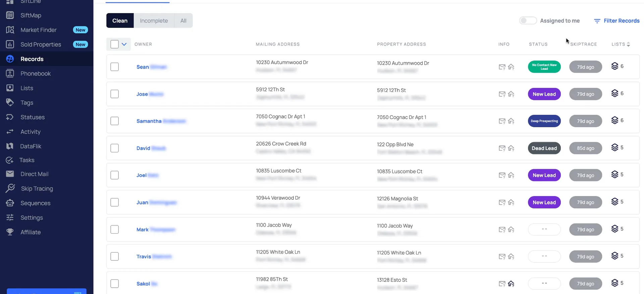Screen dimensions: 644x294
Task: Switch to the Clean records tab
Action: (x=120, y=20)
